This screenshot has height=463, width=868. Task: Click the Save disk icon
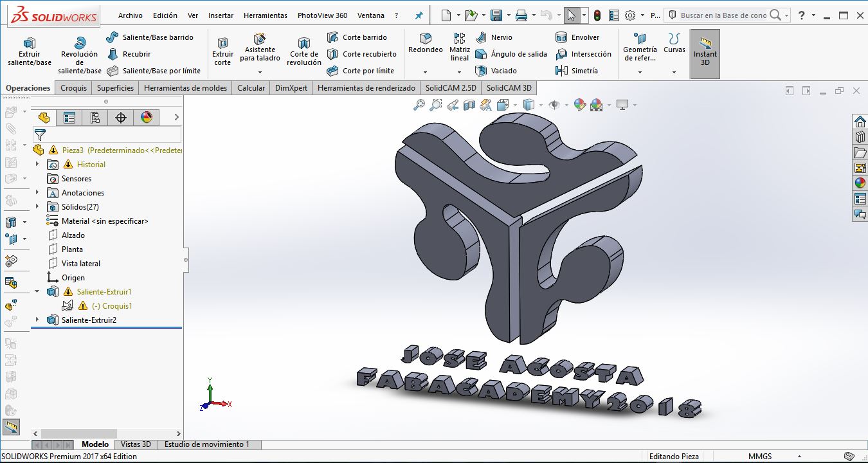click(x=496, y=15)
